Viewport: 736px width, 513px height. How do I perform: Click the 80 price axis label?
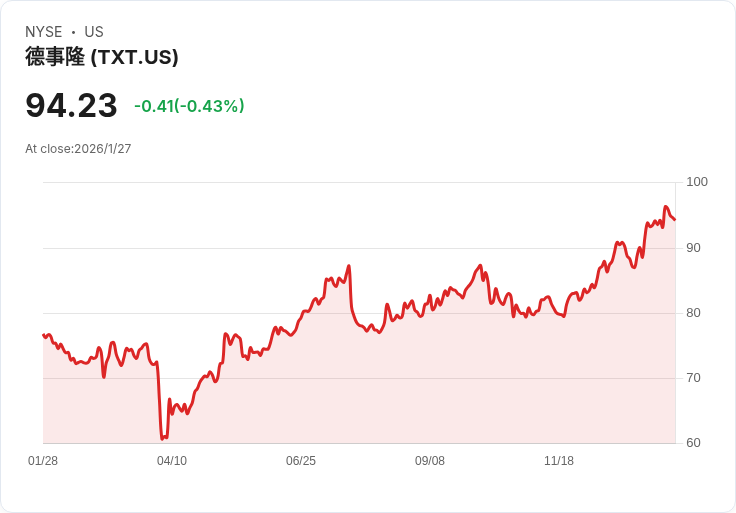(693, 313)
